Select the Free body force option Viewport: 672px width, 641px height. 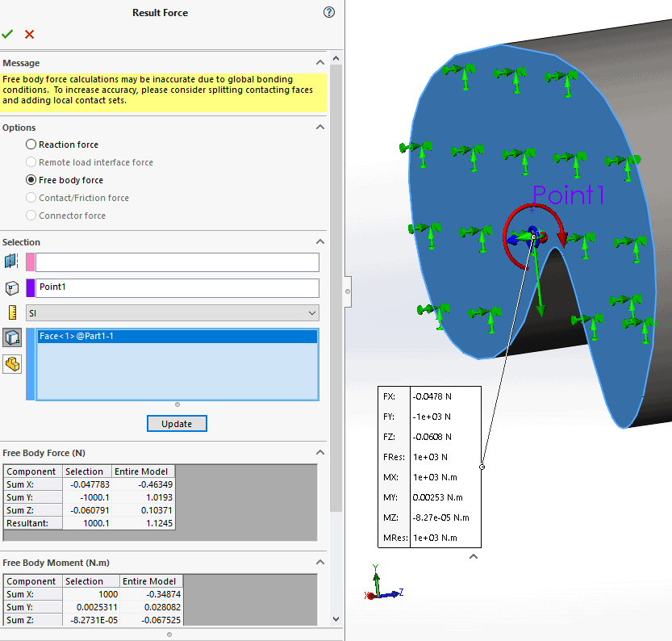(x=31, y=180)
